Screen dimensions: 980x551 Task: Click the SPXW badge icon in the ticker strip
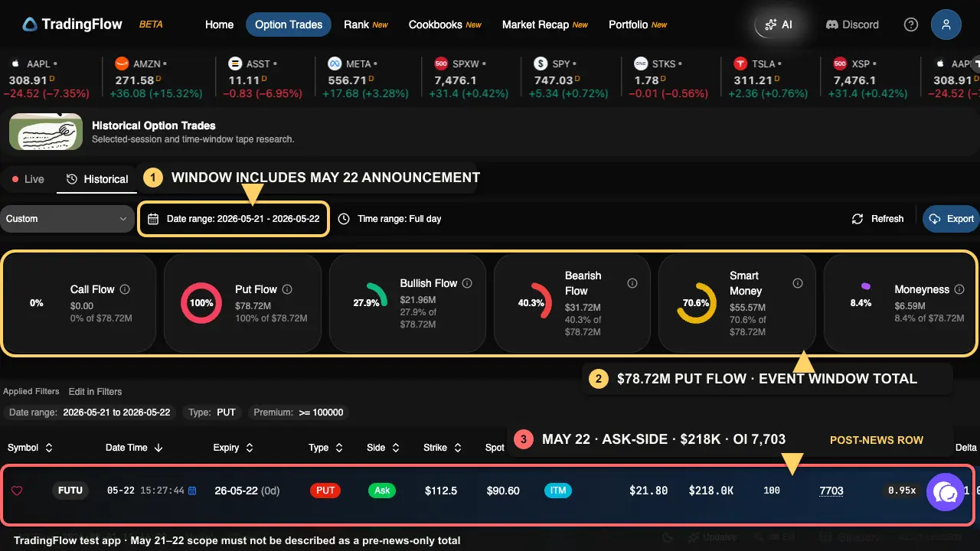tap(441, 64)
